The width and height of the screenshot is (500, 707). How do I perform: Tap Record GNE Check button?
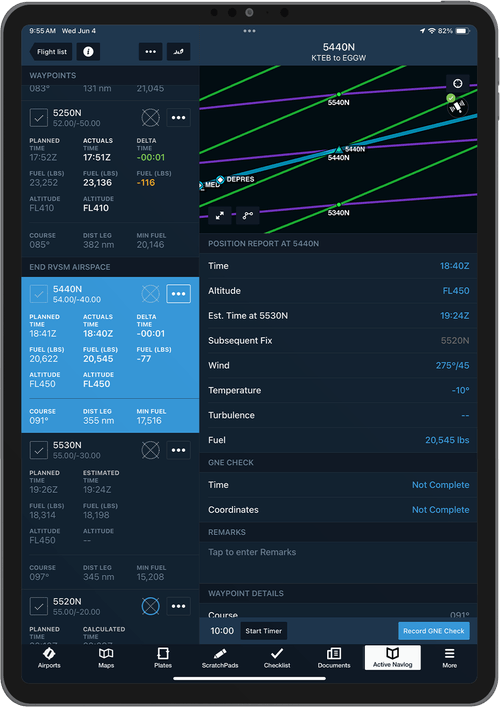[434, 631]
